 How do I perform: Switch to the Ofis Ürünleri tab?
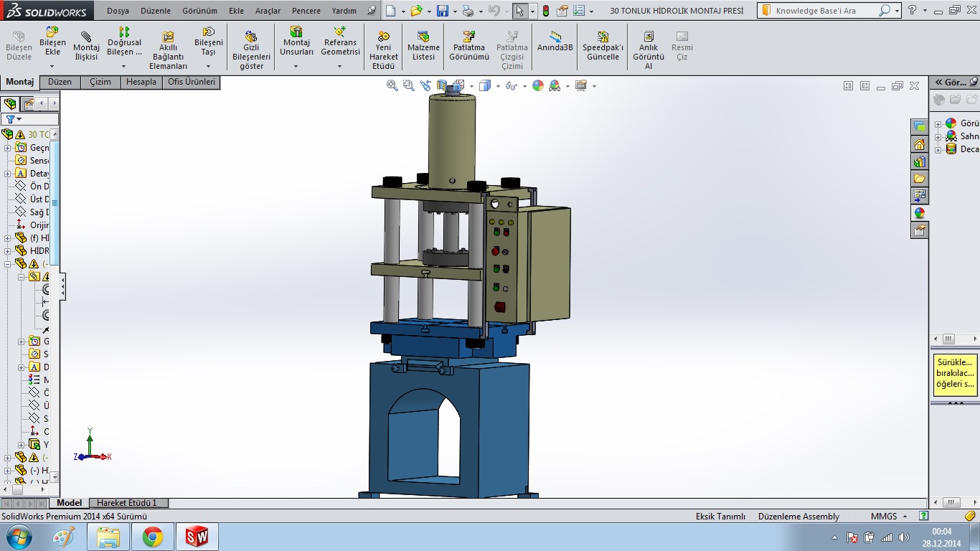192,82
